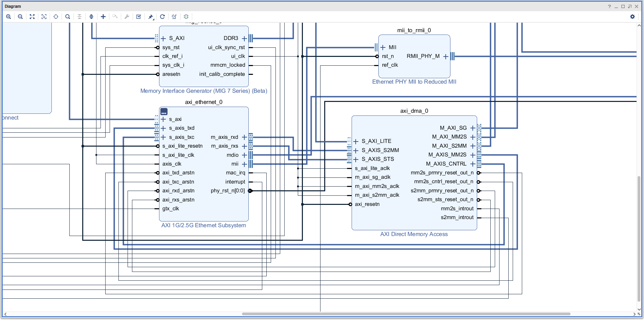Click the Validate Design checkmark icon
The height and width of the screenshot is (320, 644).
point(139,17)
